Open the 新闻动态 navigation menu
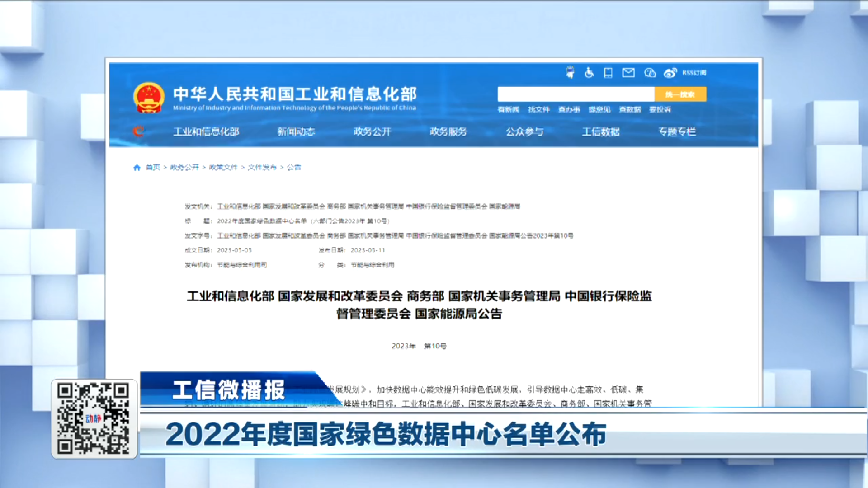This screenshot has height=488, width=868. tap(296, 132)
